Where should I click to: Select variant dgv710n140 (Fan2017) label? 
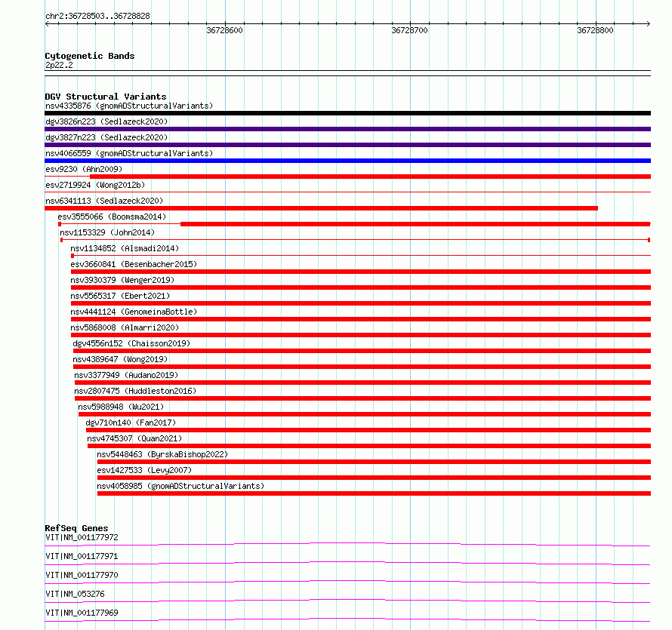[x=131, y=423]
